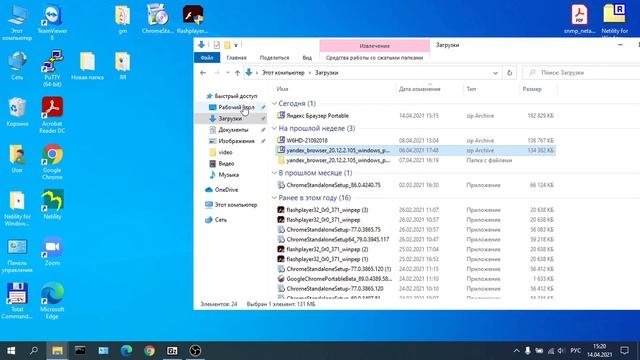Select the flashplayer installer desktop icon
The image size is (640, 360).
(193, 19)
